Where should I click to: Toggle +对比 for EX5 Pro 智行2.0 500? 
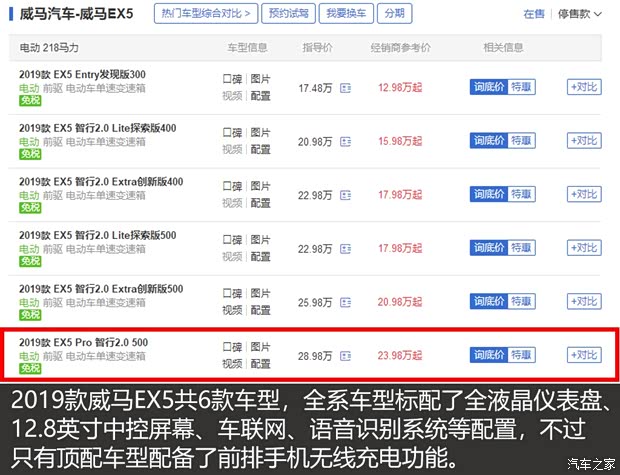(x=584, y=355)
